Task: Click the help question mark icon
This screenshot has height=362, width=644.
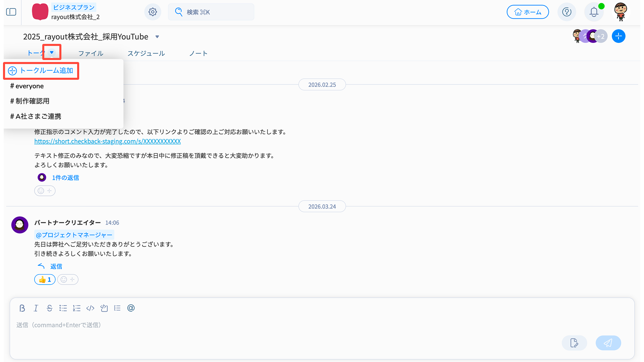Action: click(567, 12)
